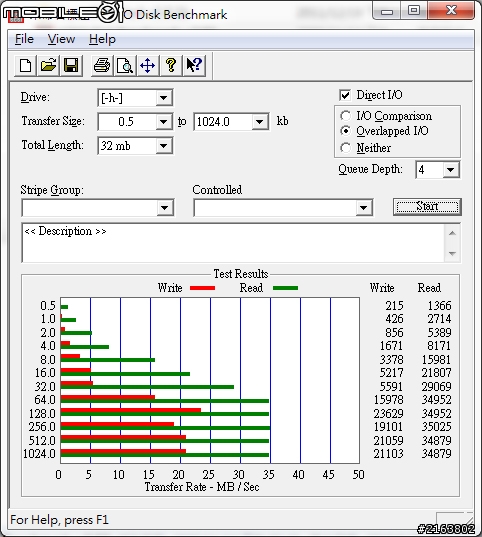Image resolution: width=482 pixels, height=537 pixels.
Task: Open the File menu
Action: pos(24,39)
